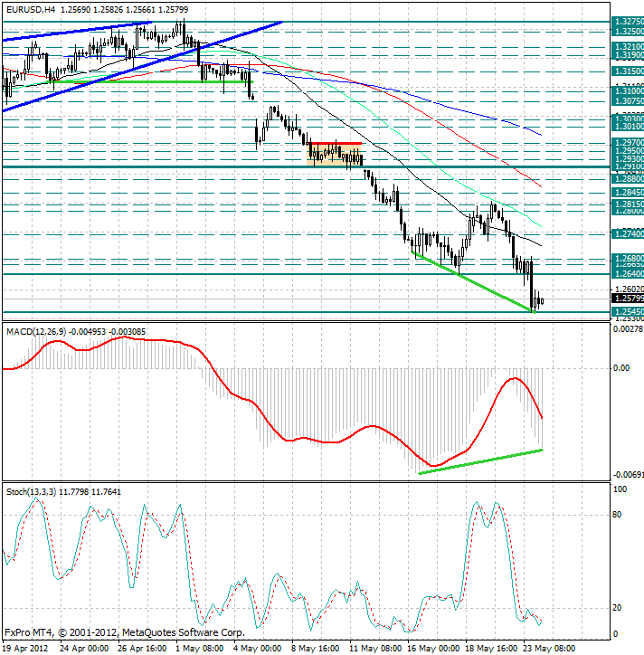Click the 23 May 08:00 time label
The image size is (644, 655).
click(x=549, y=649)
